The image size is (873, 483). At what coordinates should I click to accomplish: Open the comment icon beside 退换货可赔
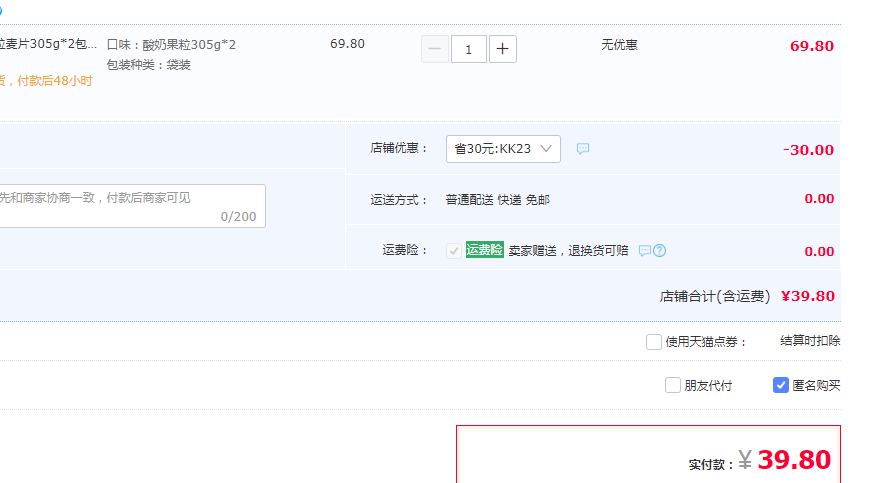coord(644,250)
